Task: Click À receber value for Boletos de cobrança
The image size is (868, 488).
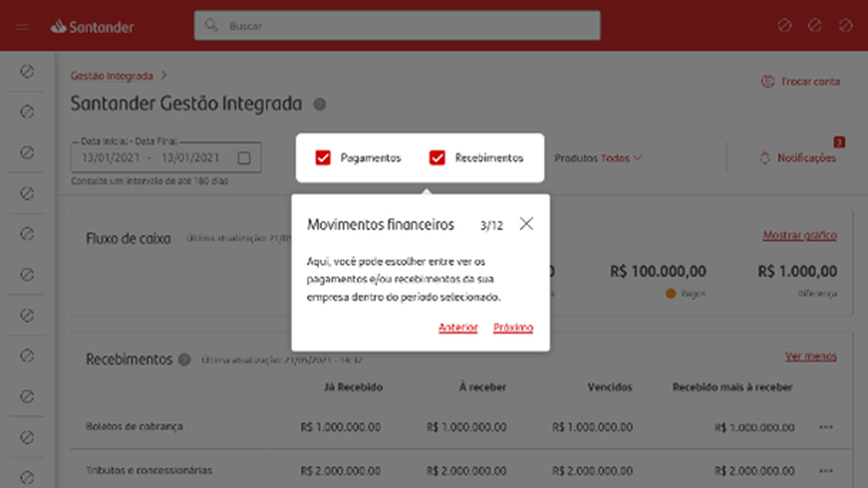Action: click(x=467, y=427)
